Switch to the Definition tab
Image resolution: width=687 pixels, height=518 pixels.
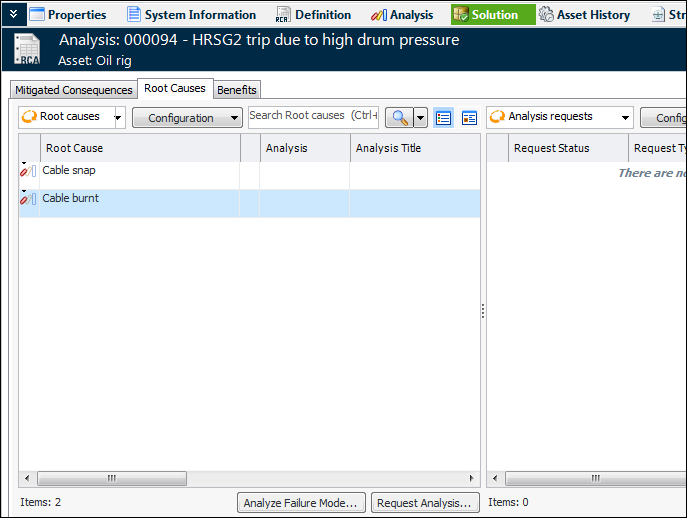[x=313, y=14]
